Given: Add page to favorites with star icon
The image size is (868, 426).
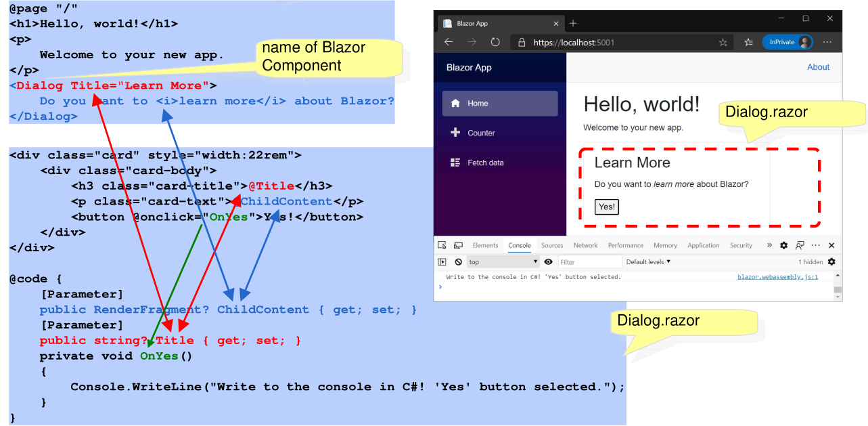Looking at the screenshot, I should [723, 42].
